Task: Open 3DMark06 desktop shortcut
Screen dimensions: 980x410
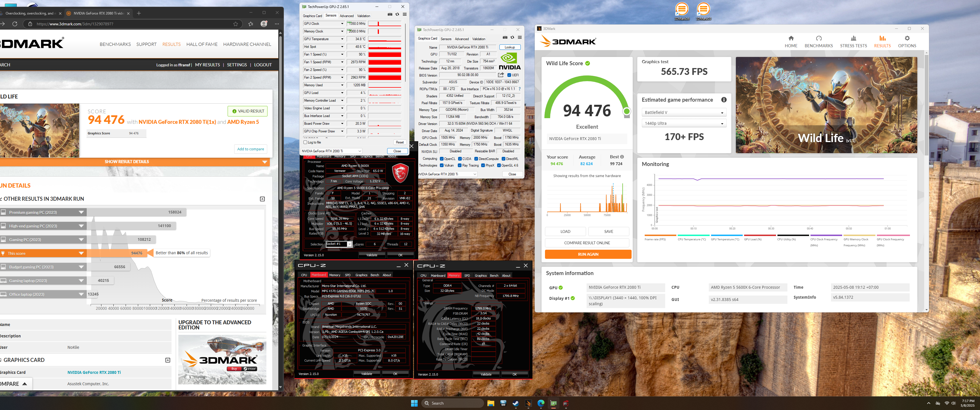Action: (682, 11)
